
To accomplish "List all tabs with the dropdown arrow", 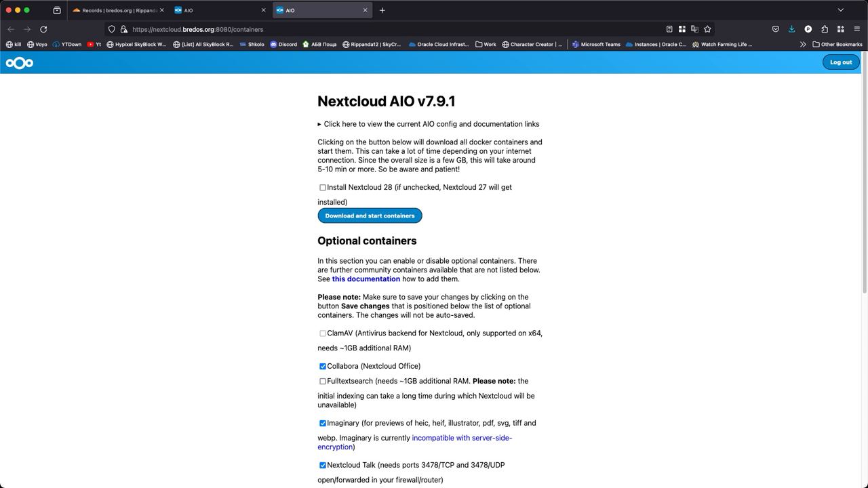I will coord(841,10).
